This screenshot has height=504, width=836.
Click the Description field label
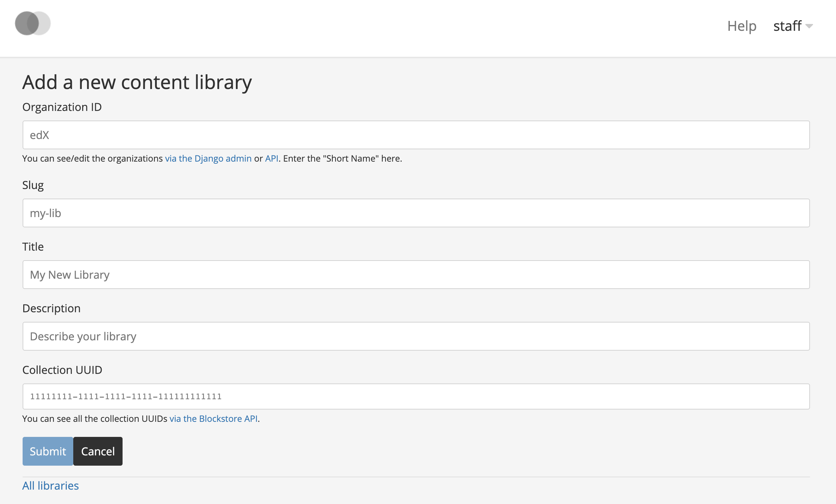pyautogui.click(x=51, y=308)
